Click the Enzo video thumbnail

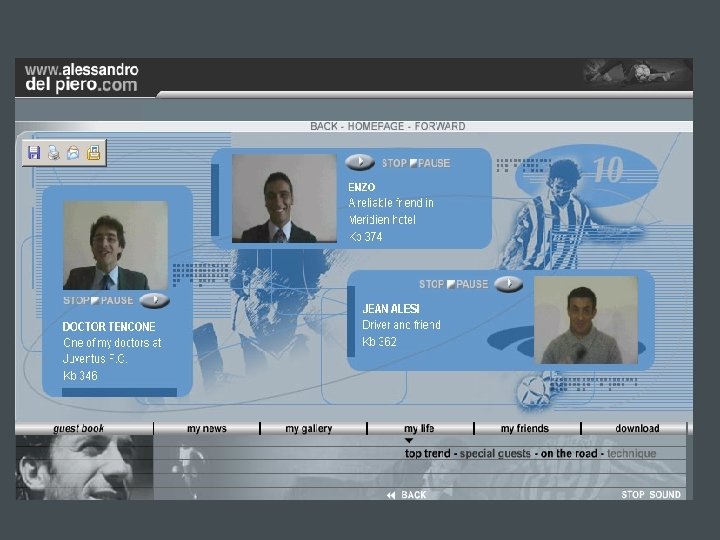point(284,198)
